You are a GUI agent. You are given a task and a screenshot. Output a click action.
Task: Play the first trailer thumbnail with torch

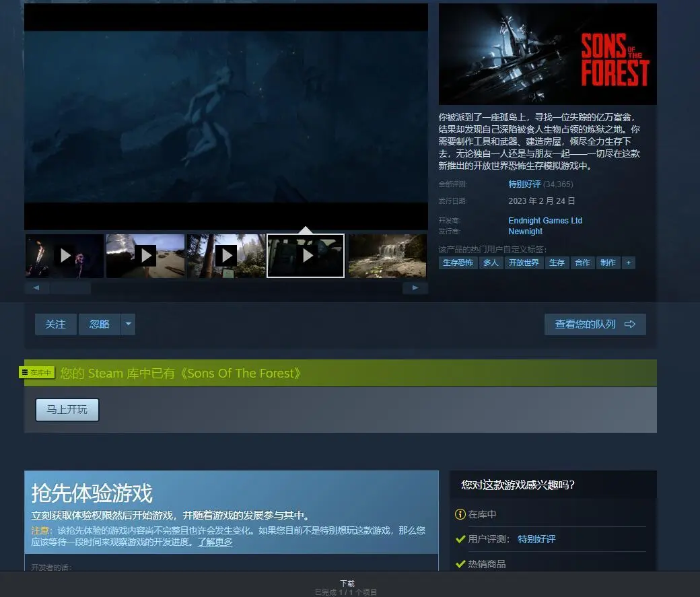click(65, 256)
